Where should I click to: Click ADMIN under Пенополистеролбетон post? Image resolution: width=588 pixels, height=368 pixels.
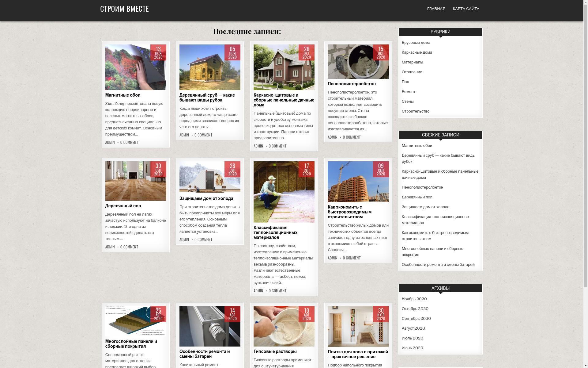coord(332,137)
